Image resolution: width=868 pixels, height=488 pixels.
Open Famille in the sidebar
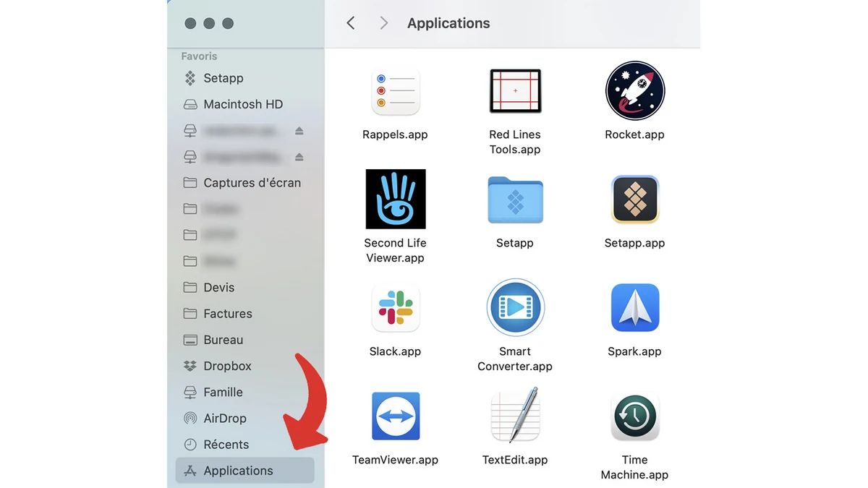(x=246, y=392)
